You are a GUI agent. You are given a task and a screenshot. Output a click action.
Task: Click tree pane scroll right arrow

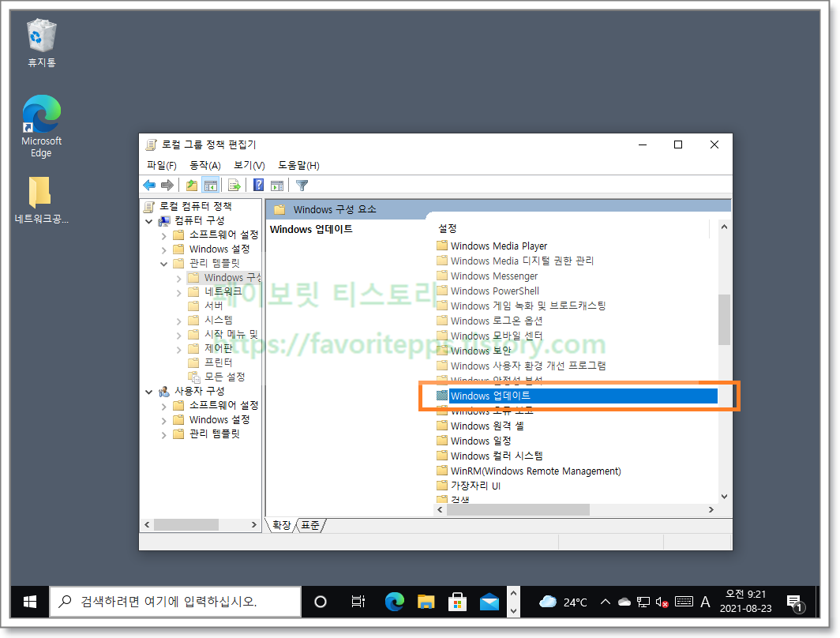[254, 525]
